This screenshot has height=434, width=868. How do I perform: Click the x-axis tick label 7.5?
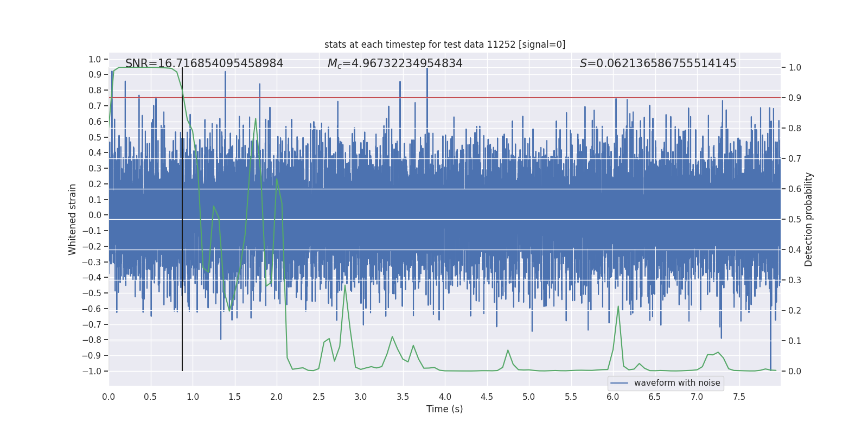point(739,397)
